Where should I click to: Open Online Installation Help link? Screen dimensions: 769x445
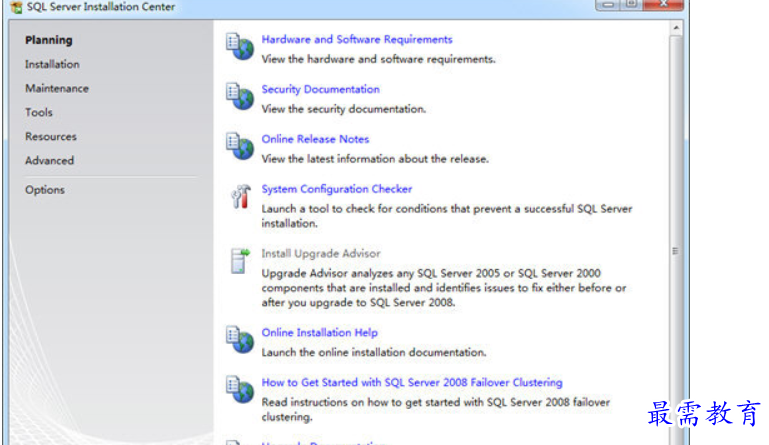319,333
